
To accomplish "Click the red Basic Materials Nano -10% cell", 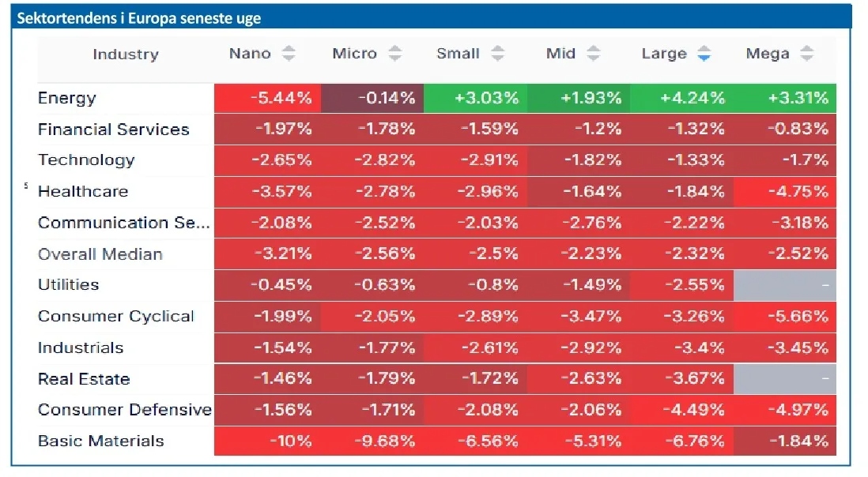I will [x=266, y=441].
